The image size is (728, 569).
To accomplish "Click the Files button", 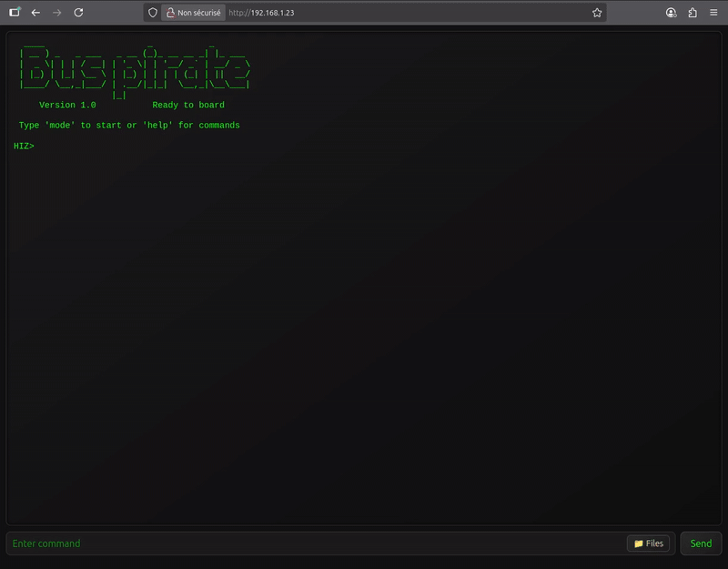I will (x=650, y=544).
